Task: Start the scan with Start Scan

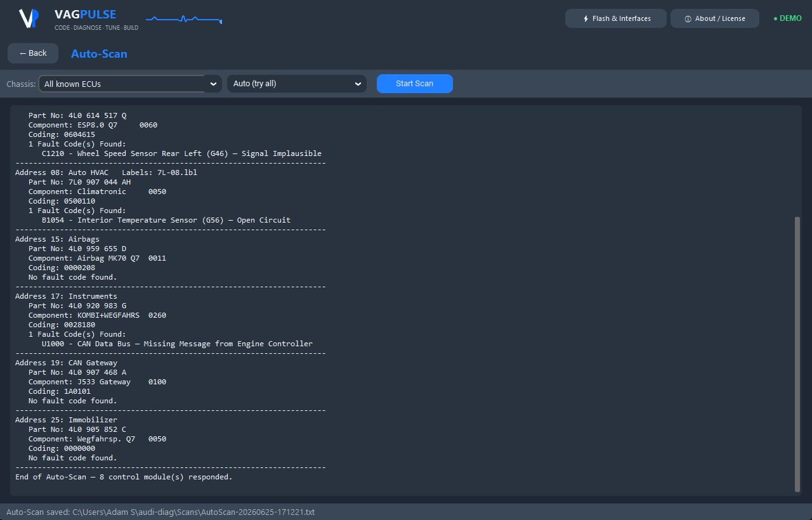Action: point(415,84)
